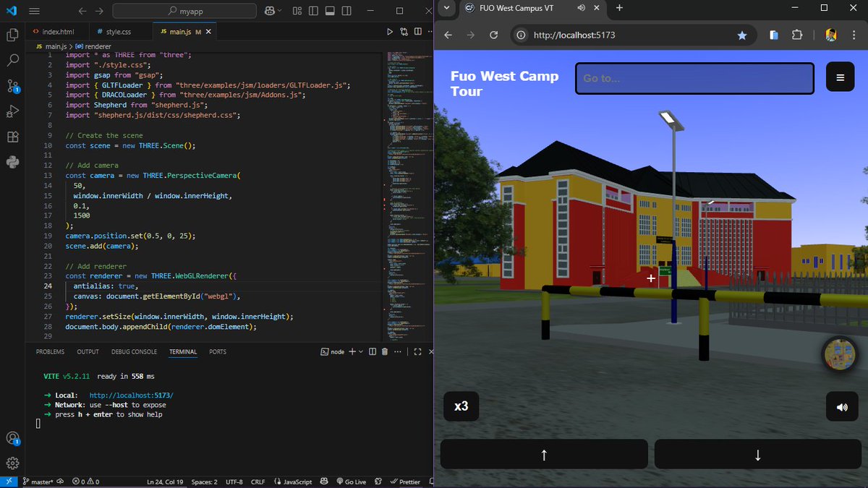Mute the FUO West Campus VT tab audio

582,8
